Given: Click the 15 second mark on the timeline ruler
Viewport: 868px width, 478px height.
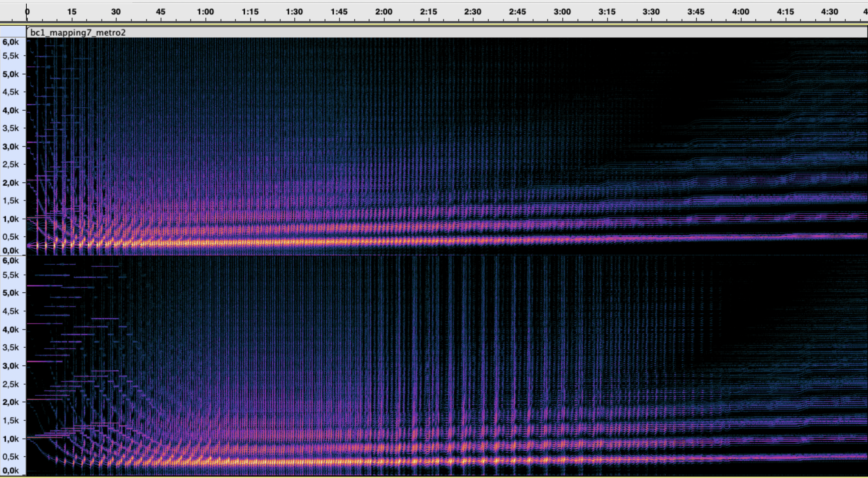Looking at the screenshot, I should [x=72, y=12].
